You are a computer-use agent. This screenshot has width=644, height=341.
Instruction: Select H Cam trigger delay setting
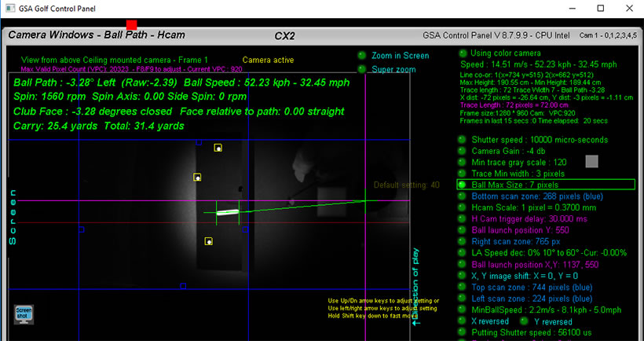click(x=463, y=218)
